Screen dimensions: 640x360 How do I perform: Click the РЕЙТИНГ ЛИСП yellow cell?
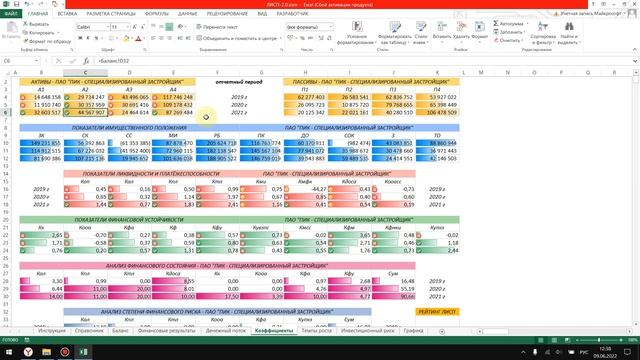(x=437, y=312)
